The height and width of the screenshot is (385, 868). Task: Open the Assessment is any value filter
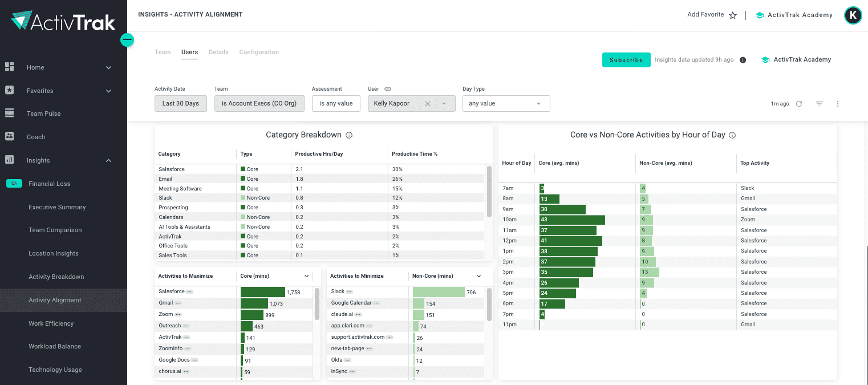336,104
